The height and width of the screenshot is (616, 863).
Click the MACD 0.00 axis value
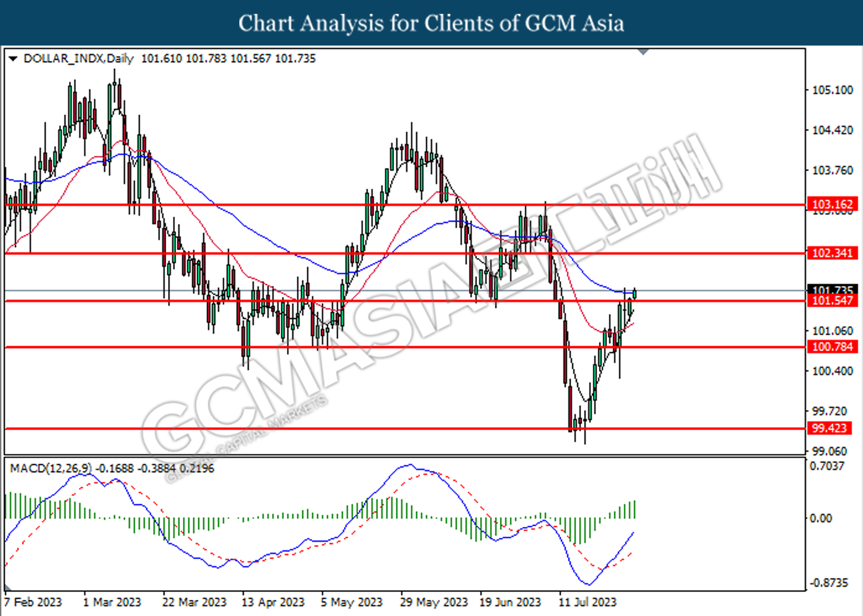click(x=820, y=518)
